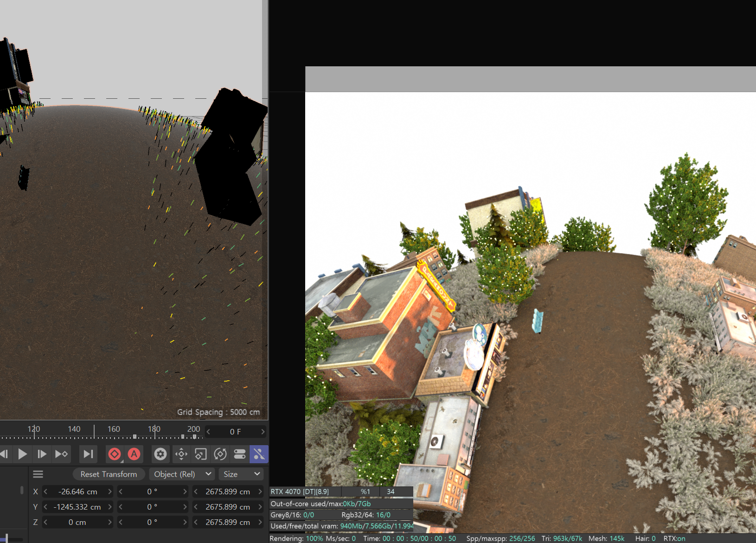
Task: Click the X rotation field
Action: tap(153, 492)
